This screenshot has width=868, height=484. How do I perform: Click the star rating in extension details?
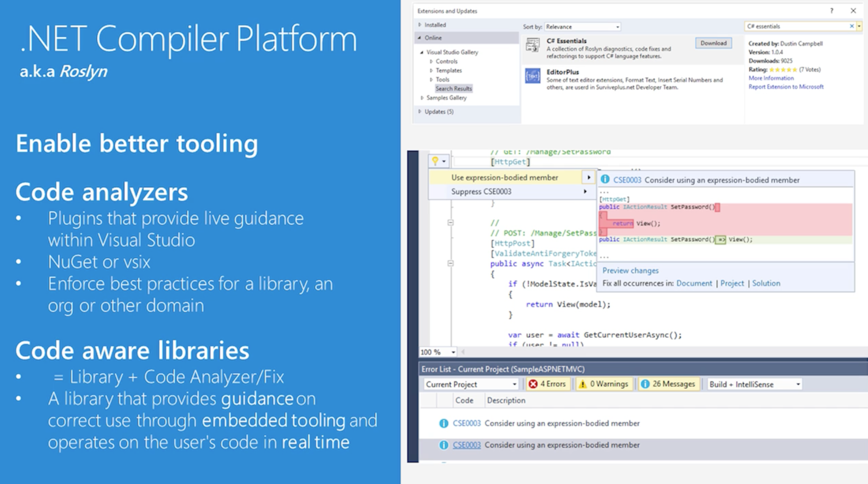click(x=783, y=69)
